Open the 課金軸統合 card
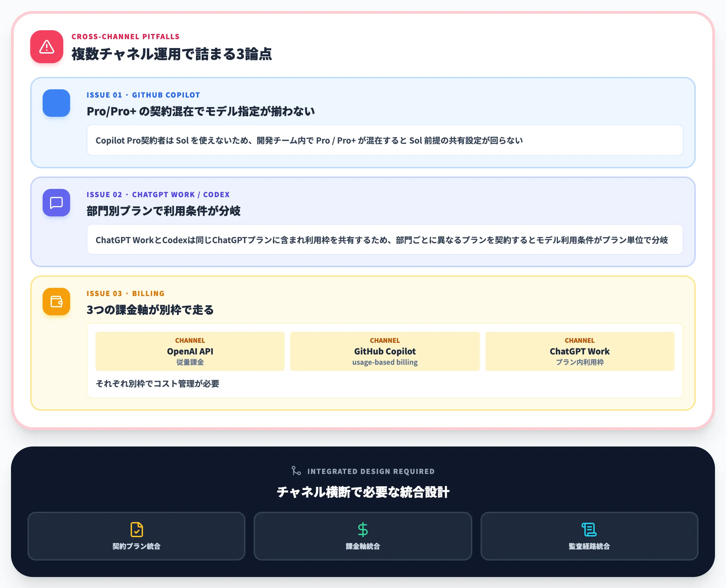726x588 pixels. tap(363, 536)
